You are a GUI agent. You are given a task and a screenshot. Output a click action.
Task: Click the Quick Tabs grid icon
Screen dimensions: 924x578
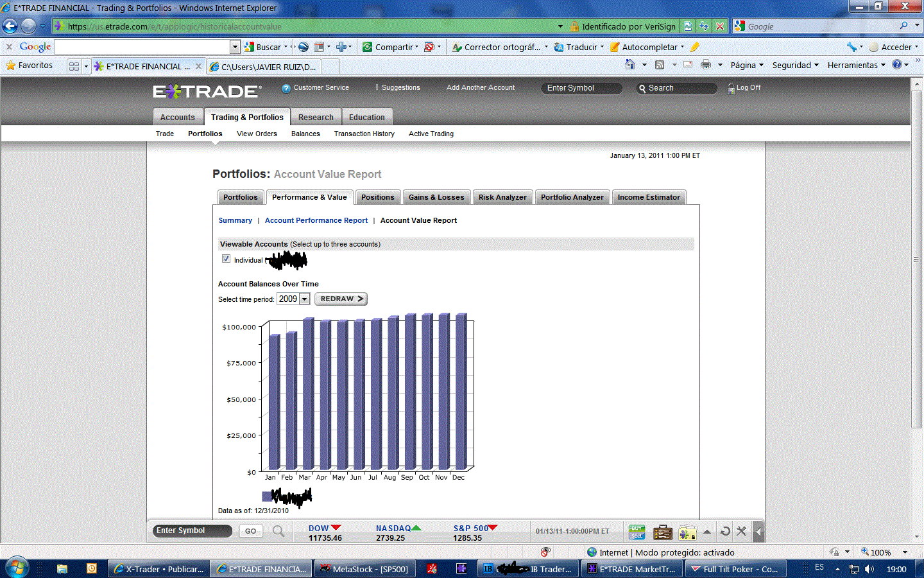[74, 66]
